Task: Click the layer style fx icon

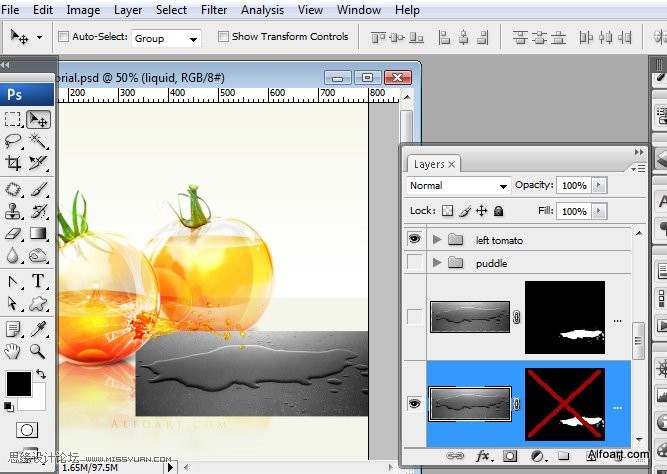Action: point(483,455)
